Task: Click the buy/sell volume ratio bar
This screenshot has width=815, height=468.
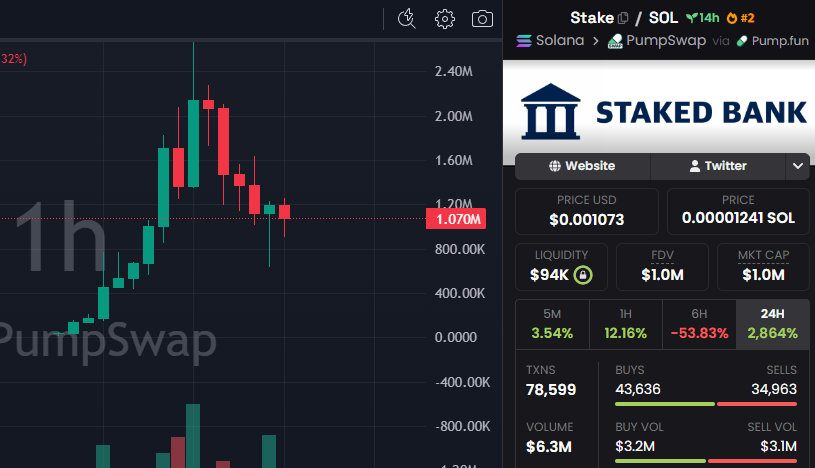Action: (x=706, y=461)
